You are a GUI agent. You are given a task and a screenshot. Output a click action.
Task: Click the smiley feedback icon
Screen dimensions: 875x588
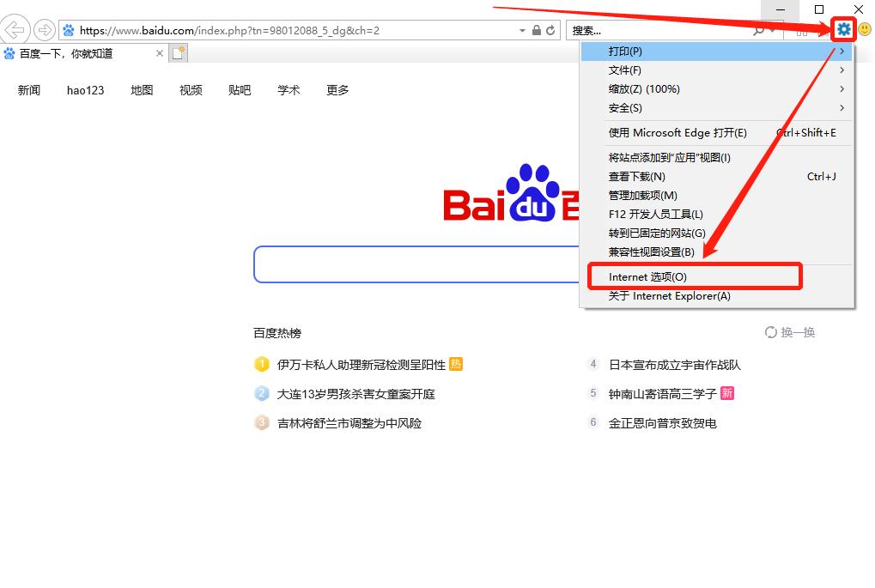point(865,29)
